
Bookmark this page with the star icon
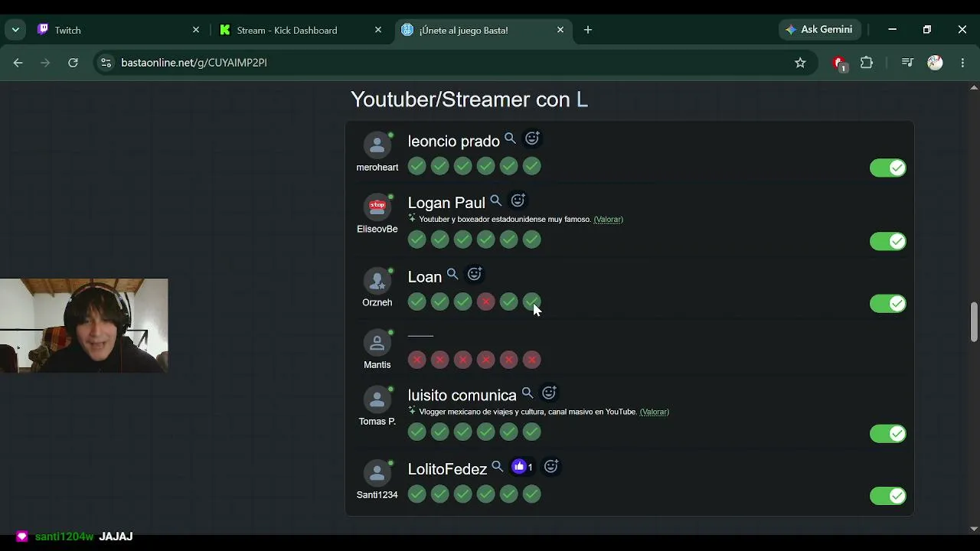(x=800, y=63)
